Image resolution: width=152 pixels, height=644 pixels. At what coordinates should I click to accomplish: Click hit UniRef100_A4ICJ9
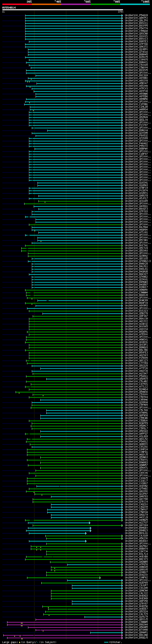point(136,517)
